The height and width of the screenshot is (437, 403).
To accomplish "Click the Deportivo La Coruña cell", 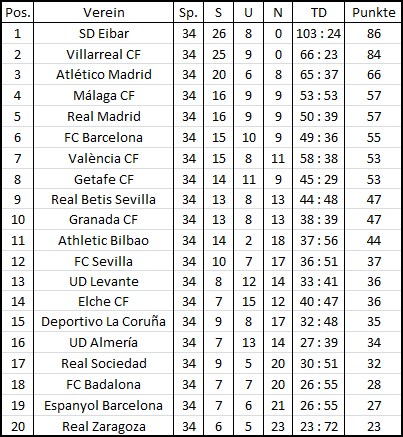I will [104, 321].
